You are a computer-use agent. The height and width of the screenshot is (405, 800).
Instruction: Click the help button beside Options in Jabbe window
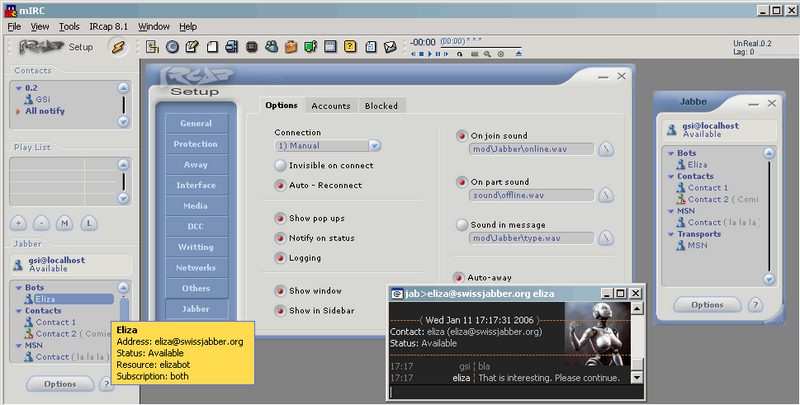tap(756, 304)
